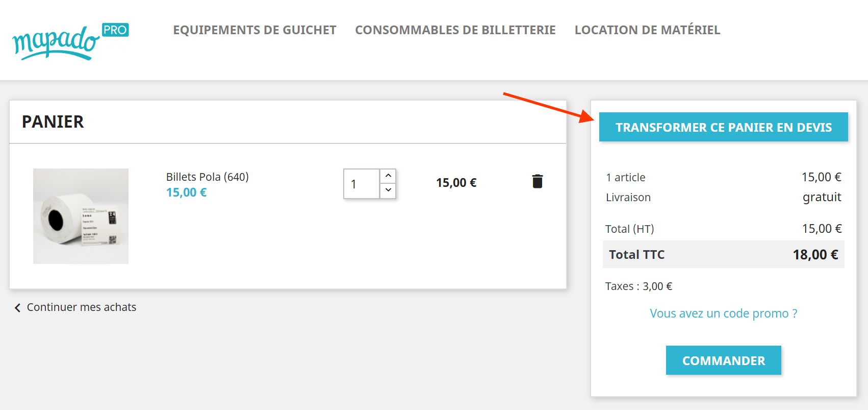Select the Continuer mes achats link
Image resolution: width=868 pixels, height=410 pixels.
tap(81, 307)
